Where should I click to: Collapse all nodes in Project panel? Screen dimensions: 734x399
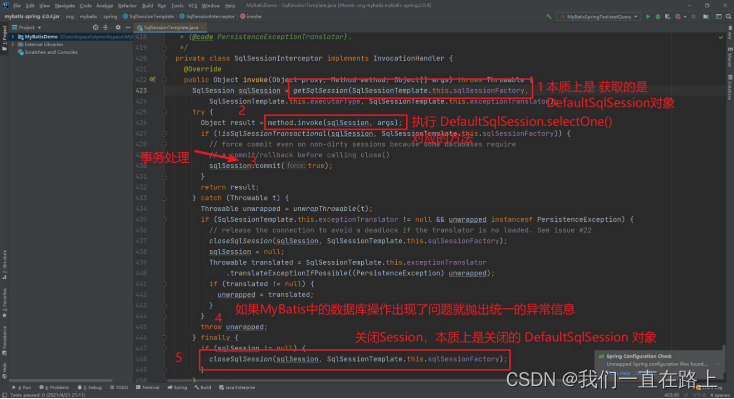coord(106,28)
